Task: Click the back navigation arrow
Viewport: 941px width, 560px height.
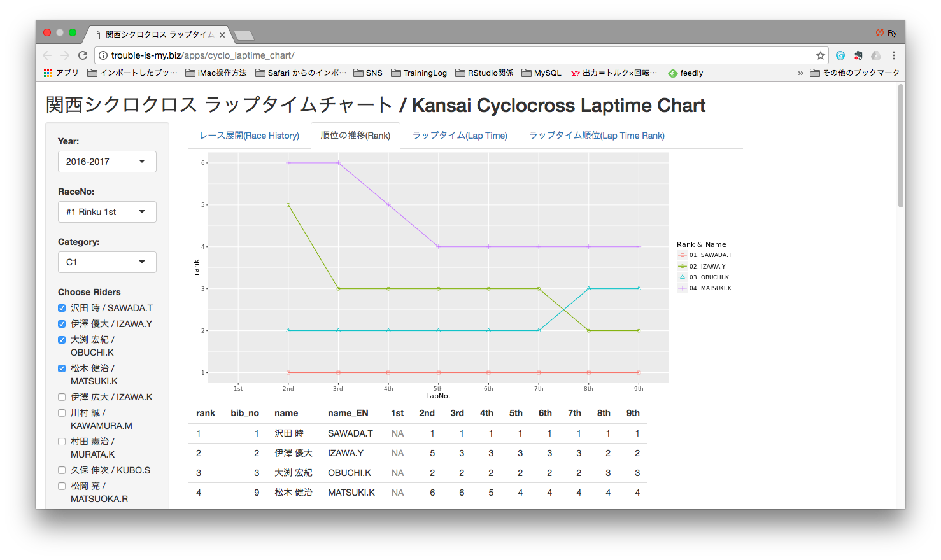Action: click(47, 55)
